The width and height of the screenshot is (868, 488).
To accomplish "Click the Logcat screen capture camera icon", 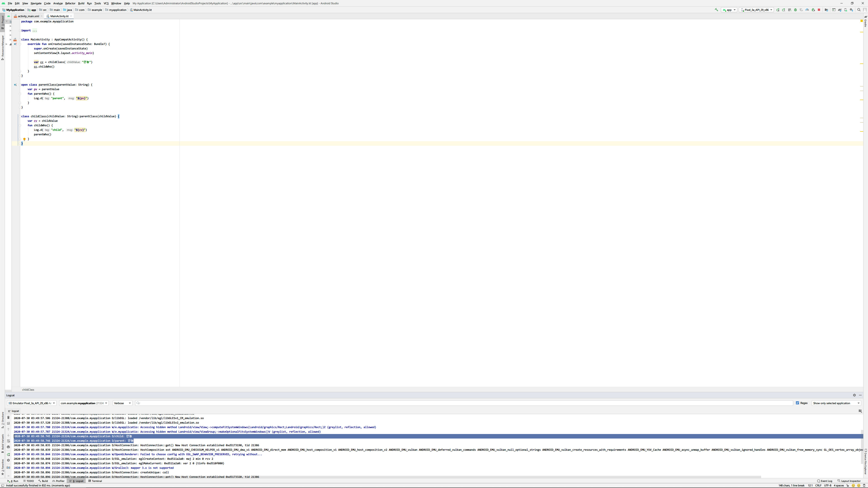I will (8, 467).
